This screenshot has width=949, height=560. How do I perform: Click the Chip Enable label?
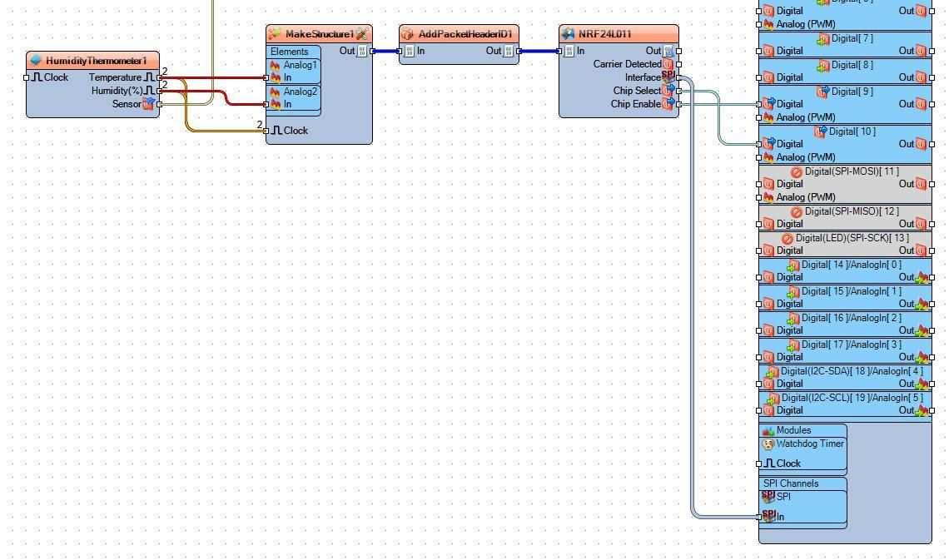635,103
